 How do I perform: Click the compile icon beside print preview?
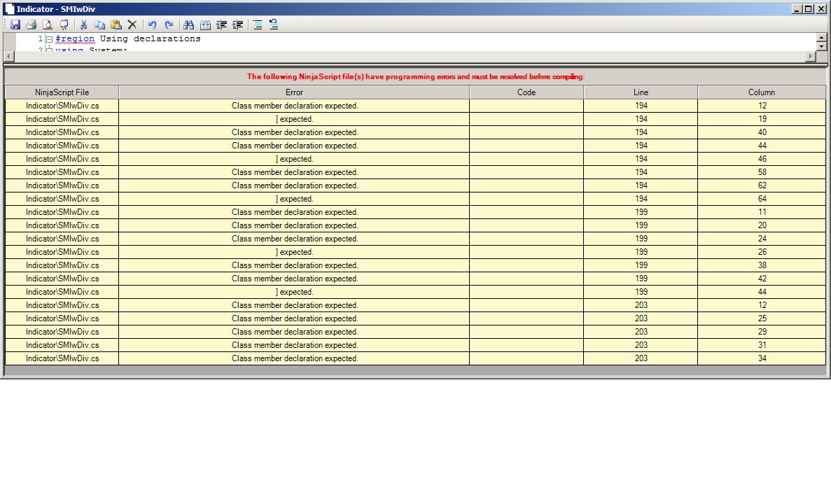[x=64, y=24]
